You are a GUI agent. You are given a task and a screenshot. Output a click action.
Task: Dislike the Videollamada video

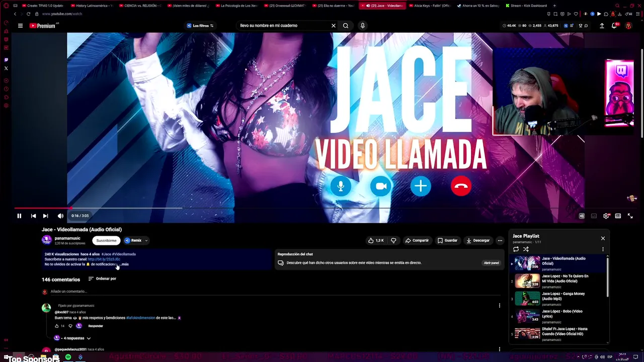(393, 240)
